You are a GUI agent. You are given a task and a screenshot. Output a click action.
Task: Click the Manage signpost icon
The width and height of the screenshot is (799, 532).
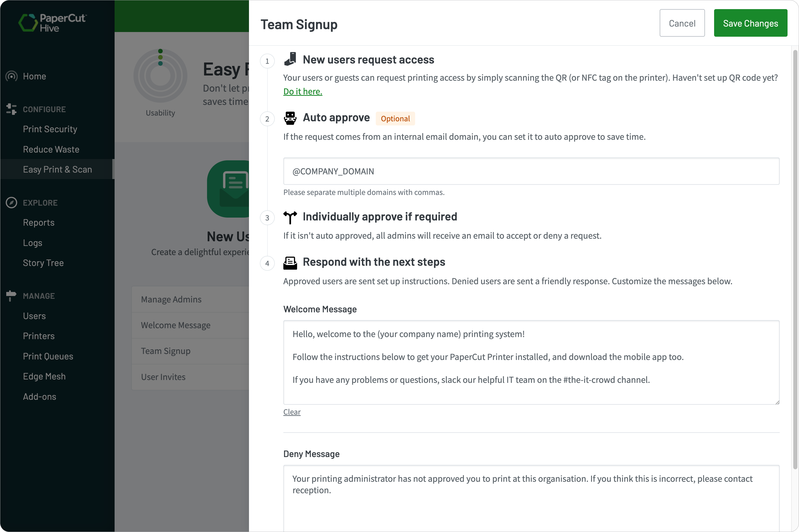10,295
